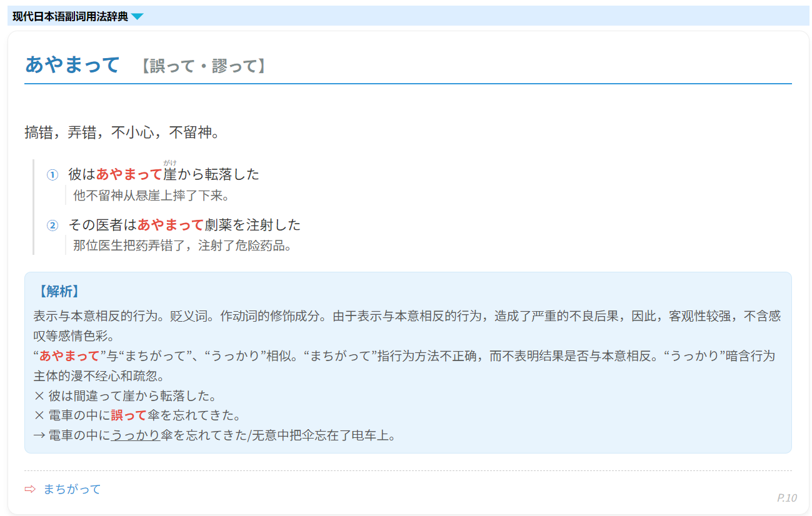
Task: Click the × mark before 彼は間違って
Action: [x=39, y=396]
